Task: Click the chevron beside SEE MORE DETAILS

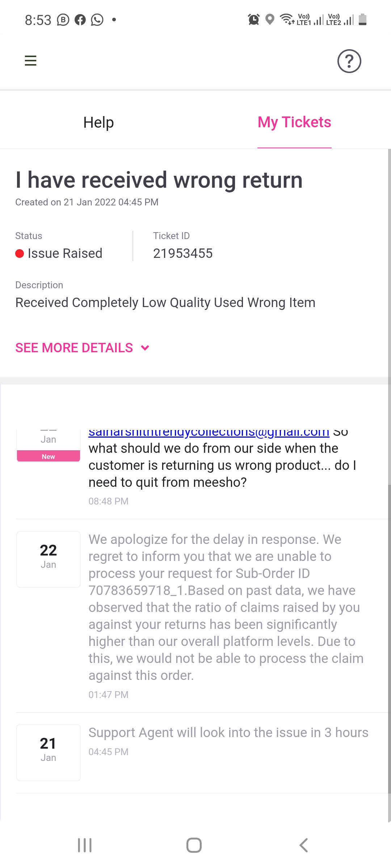Action: (145, 348)
